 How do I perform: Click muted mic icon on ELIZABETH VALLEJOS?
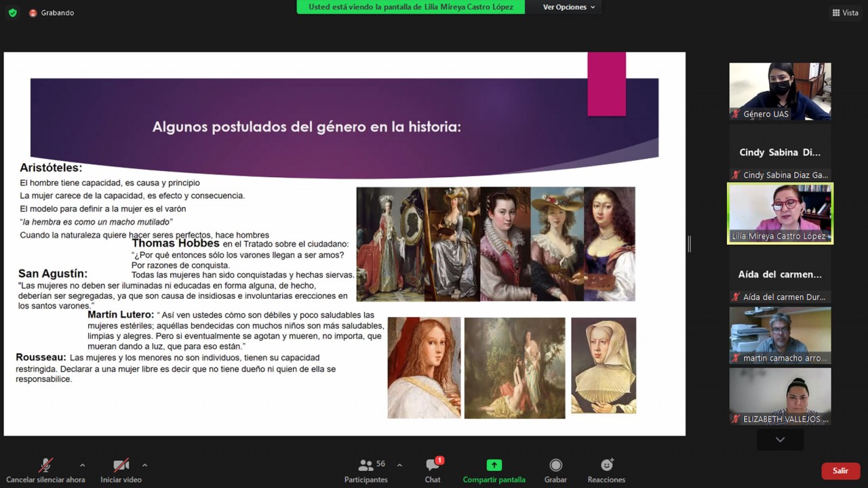(x=736, y=419)
